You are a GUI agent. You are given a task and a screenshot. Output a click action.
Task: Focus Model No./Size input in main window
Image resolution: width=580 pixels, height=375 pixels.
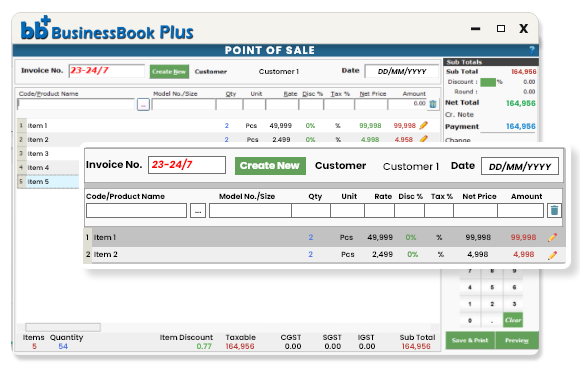184,105
